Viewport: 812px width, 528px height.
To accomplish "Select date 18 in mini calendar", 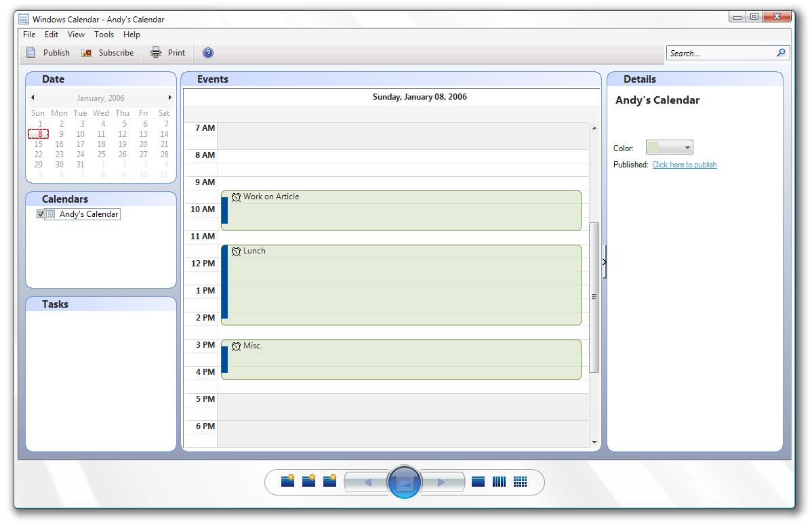I will point(101,144).
